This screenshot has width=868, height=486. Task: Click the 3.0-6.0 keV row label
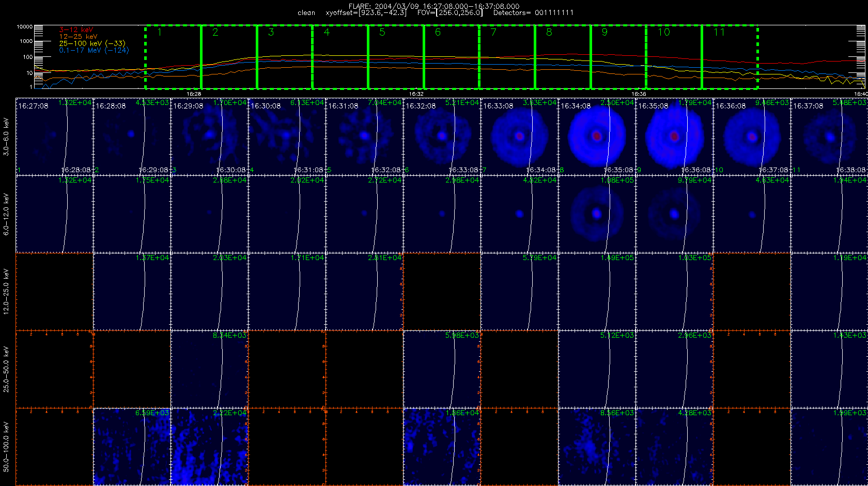[6, 136]
